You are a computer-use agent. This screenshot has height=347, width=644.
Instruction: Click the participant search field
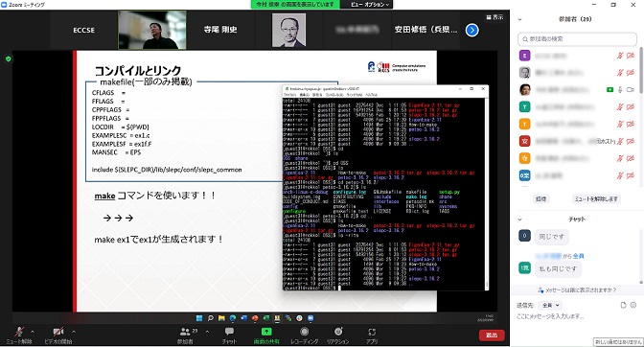tap(577, 39)
